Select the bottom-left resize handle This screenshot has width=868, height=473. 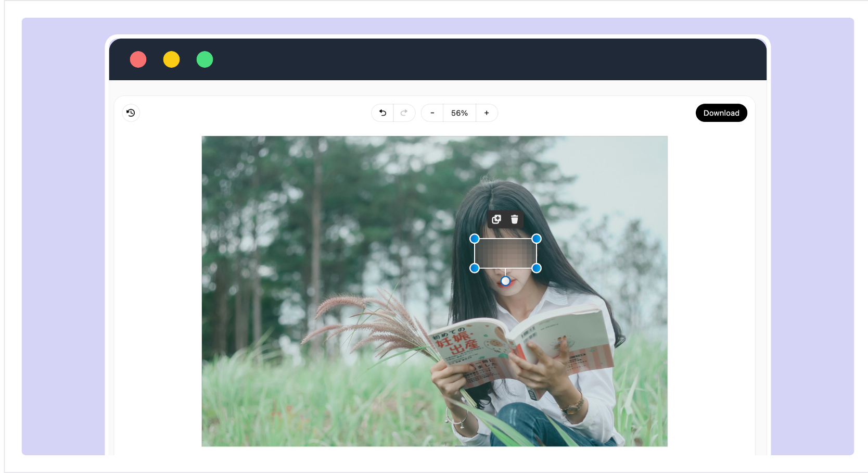(x=475, y=268)
